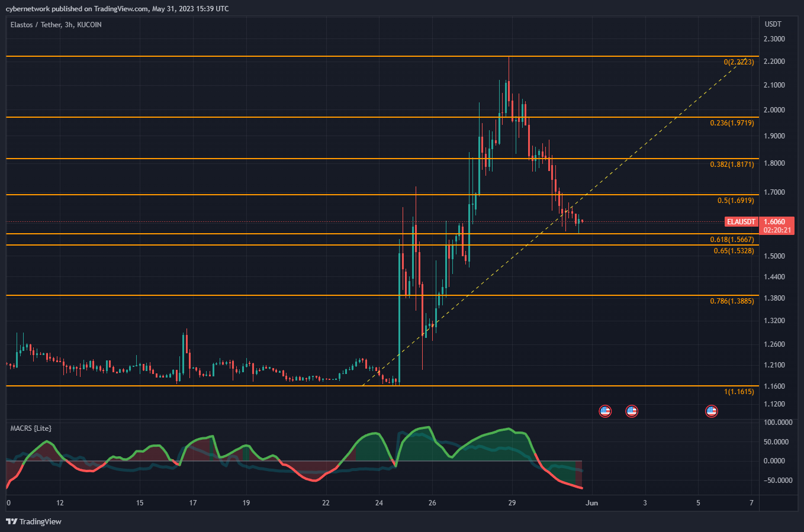Click the date 12 on the time axis

[60, 503]
